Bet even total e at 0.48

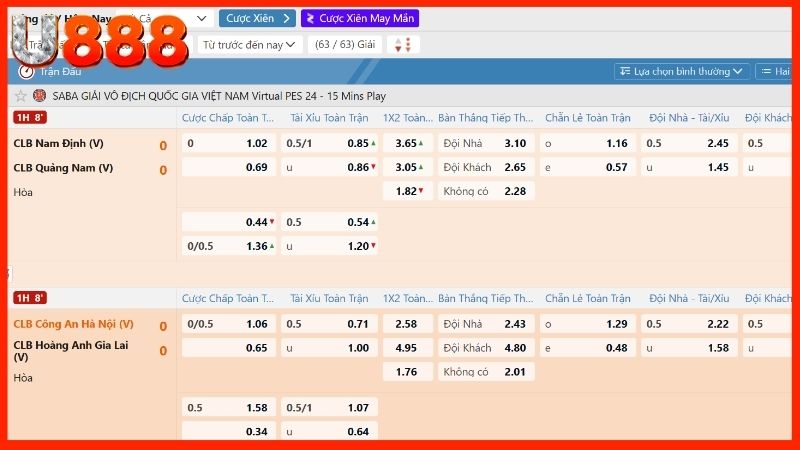click(x=587, y=348)
